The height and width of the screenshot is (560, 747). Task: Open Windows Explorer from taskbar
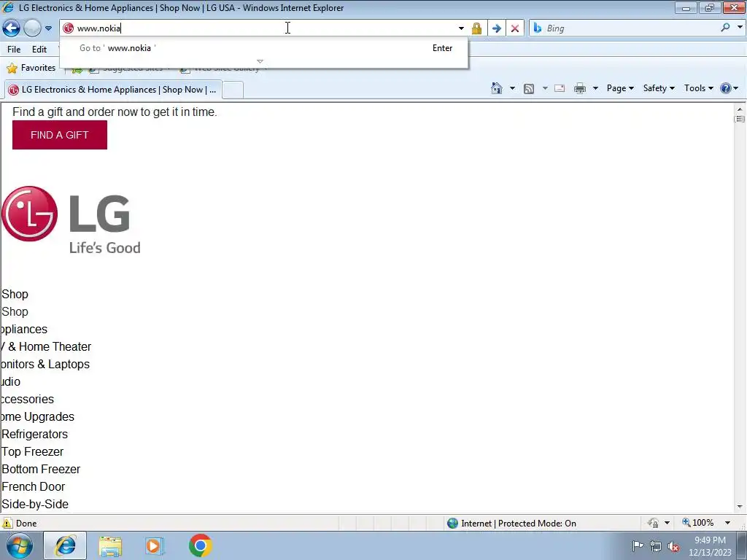[x=110, y=546]
